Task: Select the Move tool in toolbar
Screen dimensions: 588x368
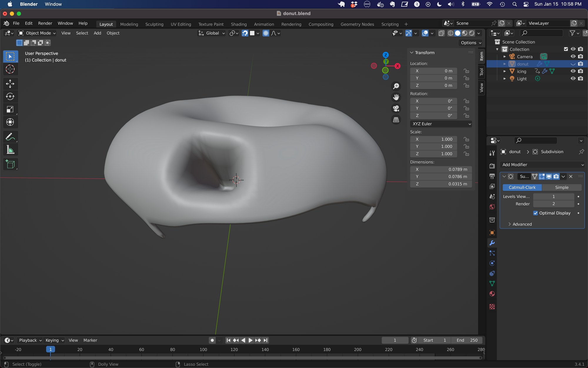Action: pos(10,84)
